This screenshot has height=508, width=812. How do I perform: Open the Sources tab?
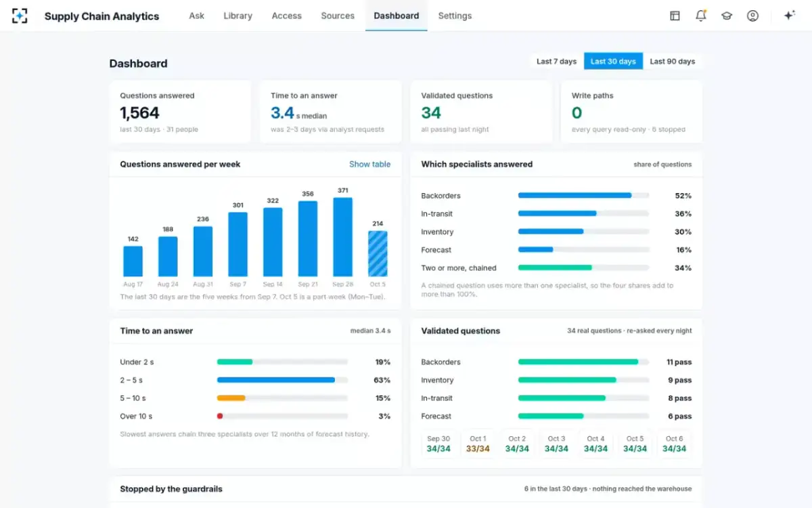[338, 16]
